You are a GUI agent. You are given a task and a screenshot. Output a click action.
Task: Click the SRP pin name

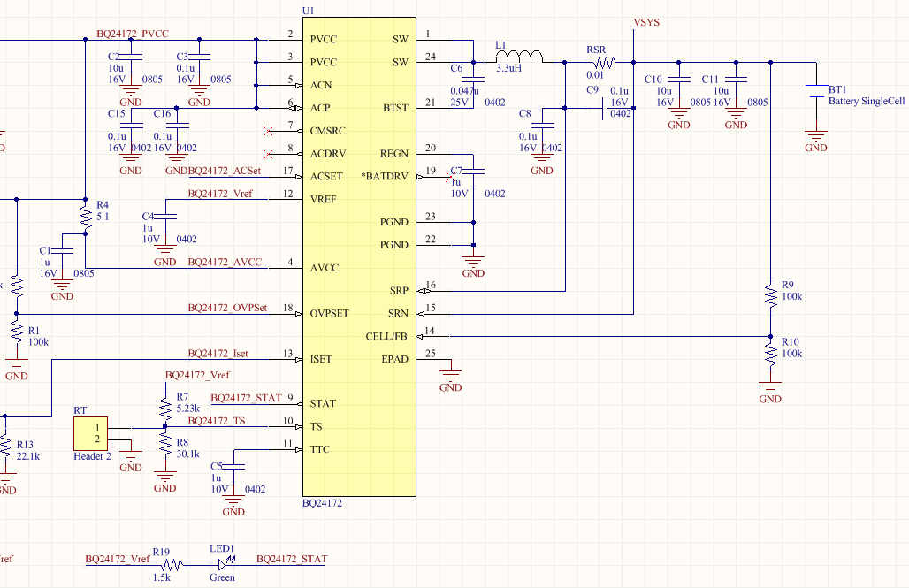point(400,291)
